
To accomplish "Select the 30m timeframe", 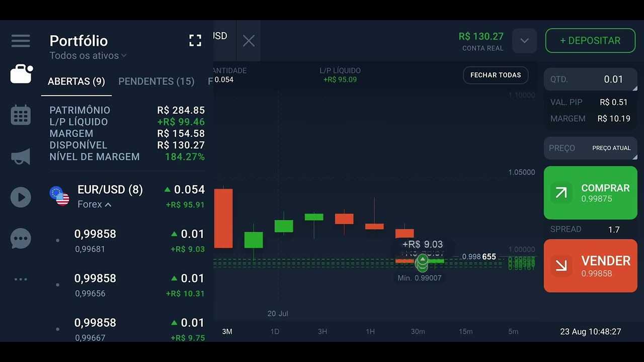I will pyautogui.click(x=418, y=332).
